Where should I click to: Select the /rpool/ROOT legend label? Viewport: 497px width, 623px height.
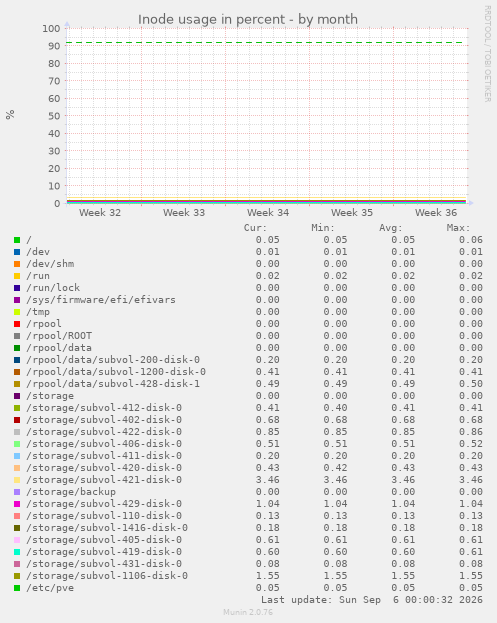click(x=59, y=336)
